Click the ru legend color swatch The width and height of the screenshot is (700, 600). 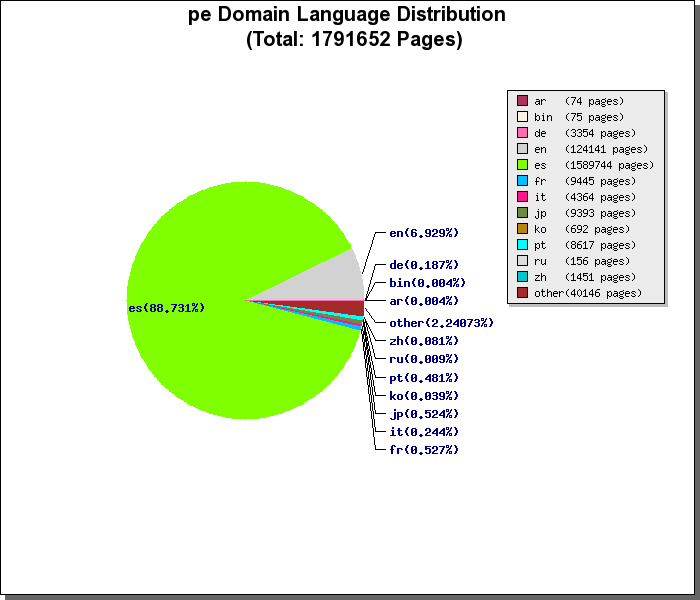(x=522, y=261)
